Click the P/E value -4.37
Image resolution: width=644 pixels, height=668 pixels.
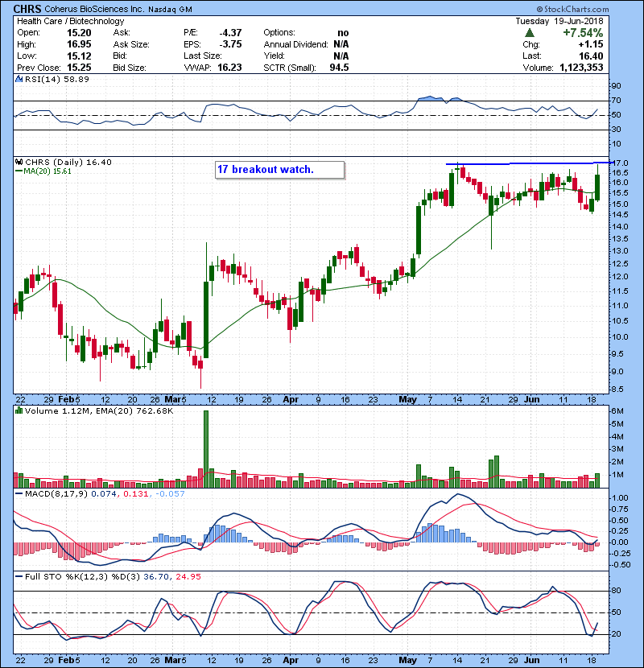230,33
